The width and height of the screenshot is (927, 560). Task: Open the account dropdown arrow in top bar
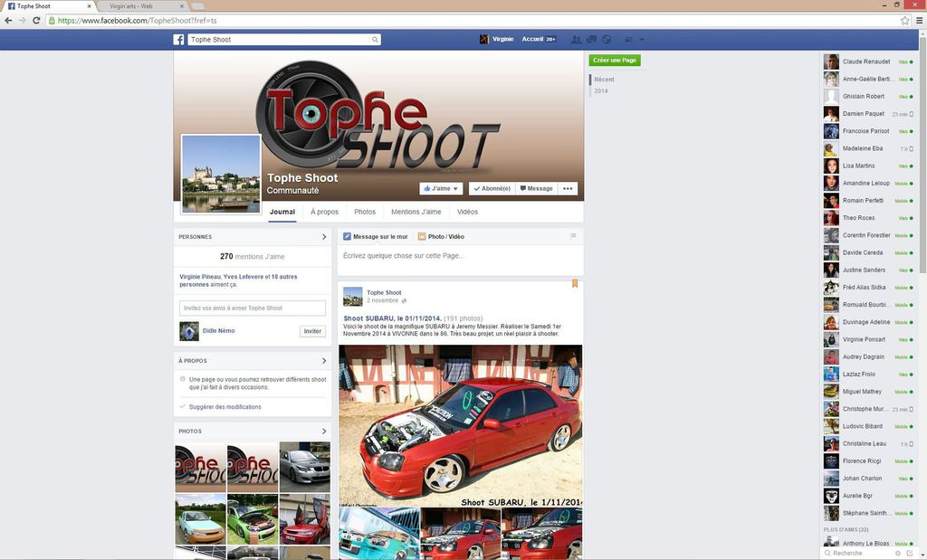(x=642, y=40)
